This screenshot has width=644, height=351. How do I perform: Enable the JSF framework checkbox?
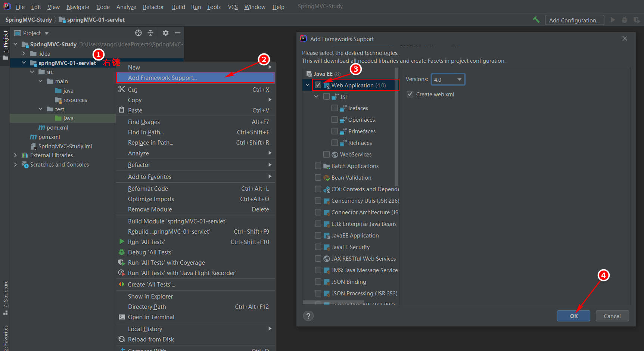click(326, 97)
